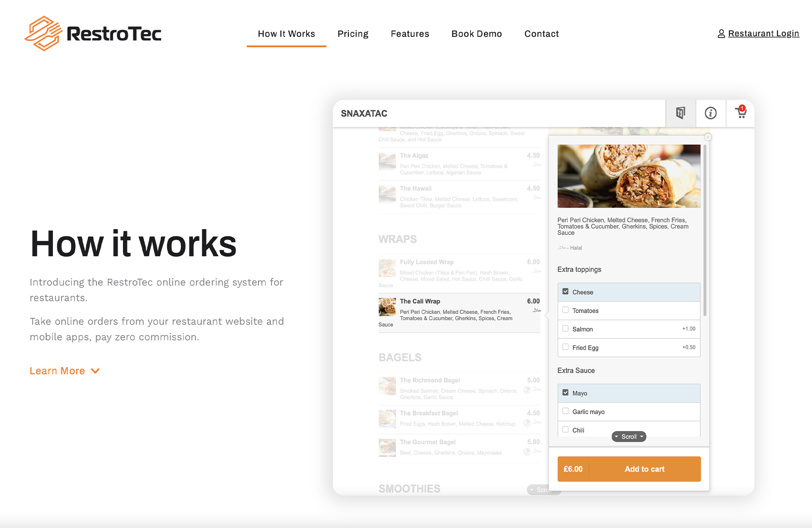Image resolution: width=812 pixels, height=528 pixels.
Task: Toggle the Cheese extra topping checkbox
Action: (x=565, y=292)
